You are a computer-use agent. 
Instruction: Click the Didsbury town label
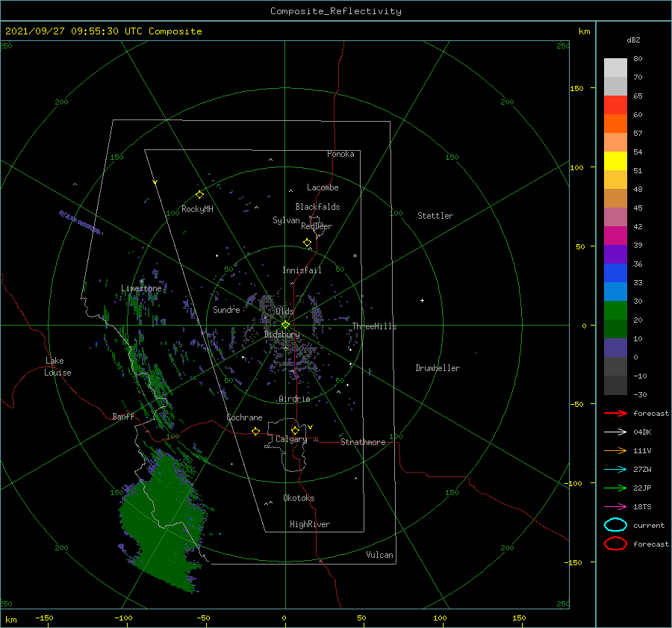pos(282,335)
